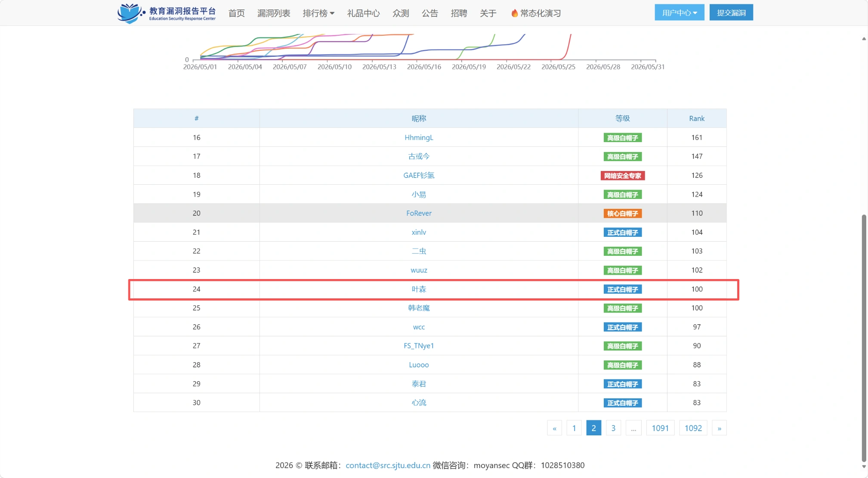The image size is (868, 478).
Task: Click the Rank value 126
Action: pos(697,175)
